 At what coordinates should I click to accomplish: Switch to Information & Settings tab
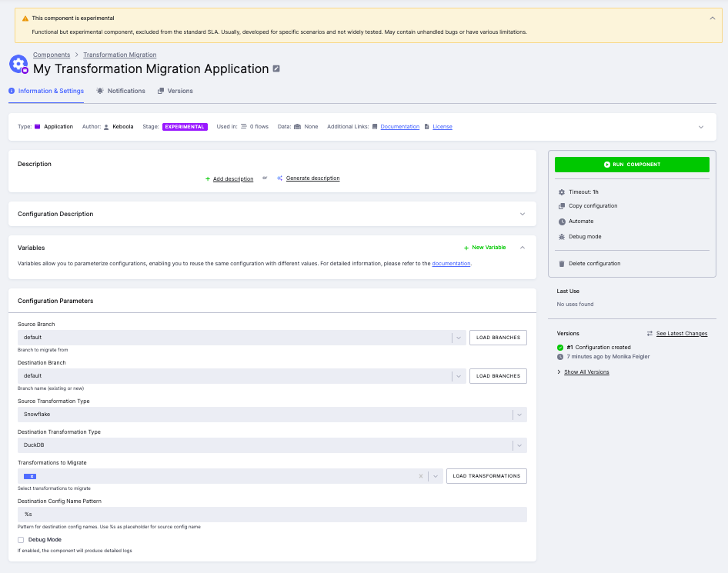46,91
